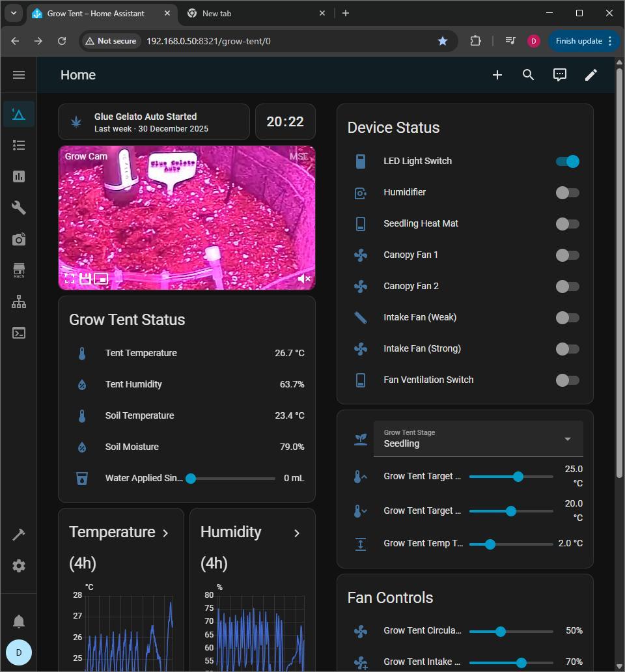This screenshot has width=625, height=672.
Task: Click the pencil edit dashboard icon
Action: pyautogui.click(x=590, y=75)
